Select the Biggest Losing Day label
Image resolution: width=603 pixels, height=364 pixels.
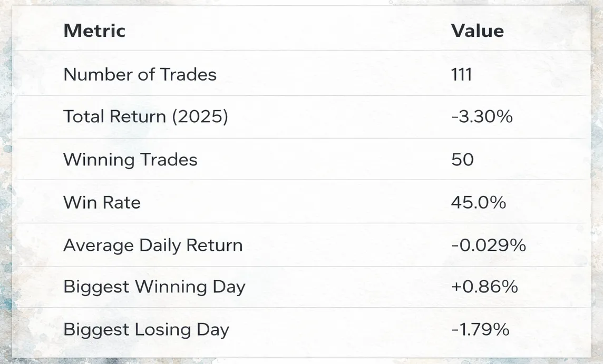click(146, 330)
